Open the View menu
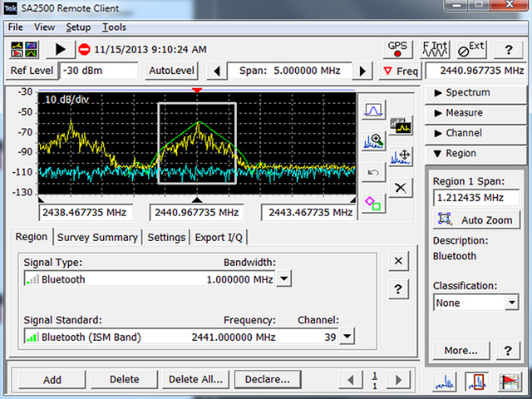 (44, 27)
